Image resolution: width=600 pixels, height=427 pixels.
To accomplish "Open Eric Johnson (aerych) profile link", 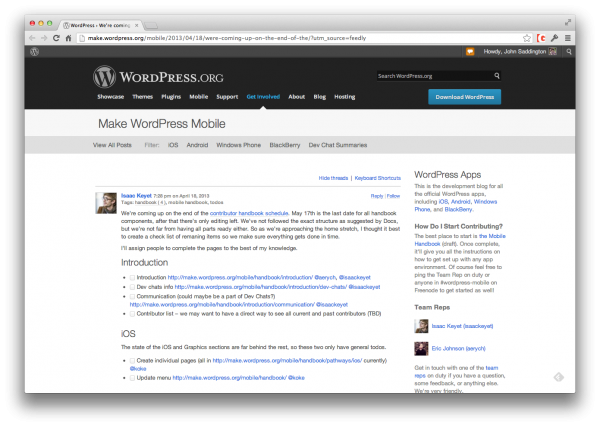I will click(458, 349).
